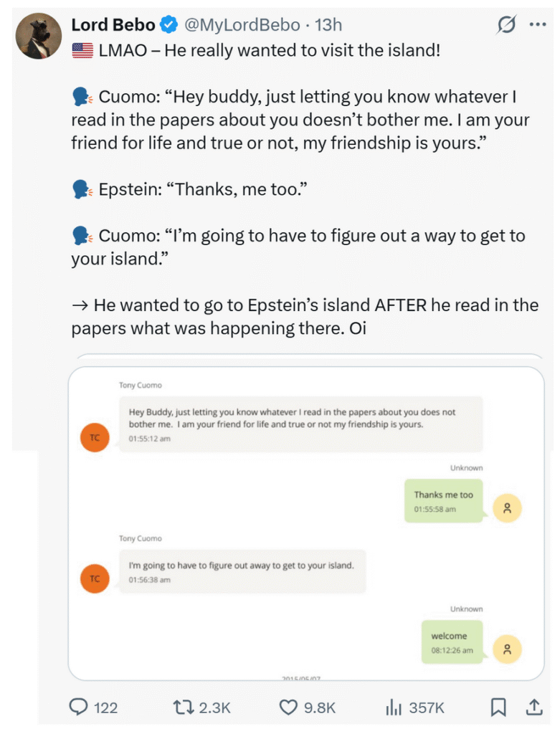Like the post with heart icon
Image resolution: width=560 pixels, height=734 pixels.
[x=288, y=707]
